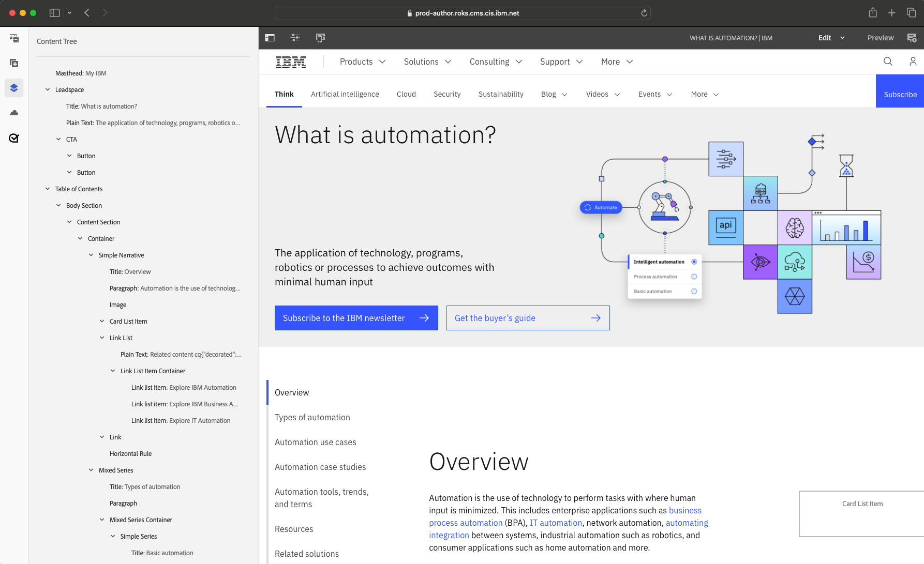924x564 pixels.
Task: Follow the IT automation link
Action: click(556, 523)
